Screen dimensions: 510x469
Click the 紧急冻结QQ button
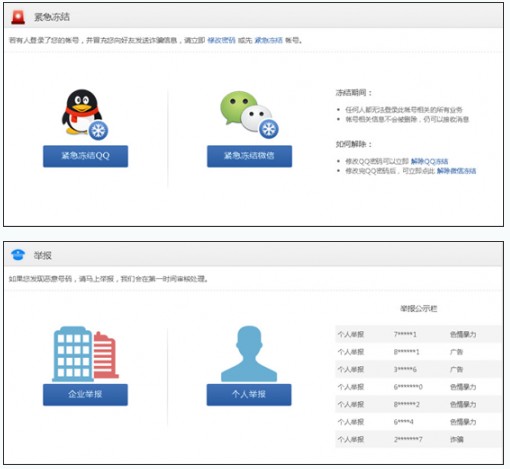[x=85, y=156]
